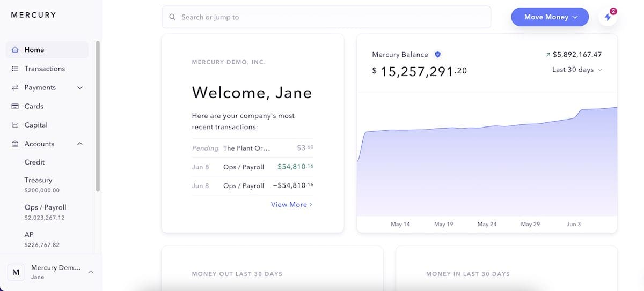Click the Capital chart icon

15,125
